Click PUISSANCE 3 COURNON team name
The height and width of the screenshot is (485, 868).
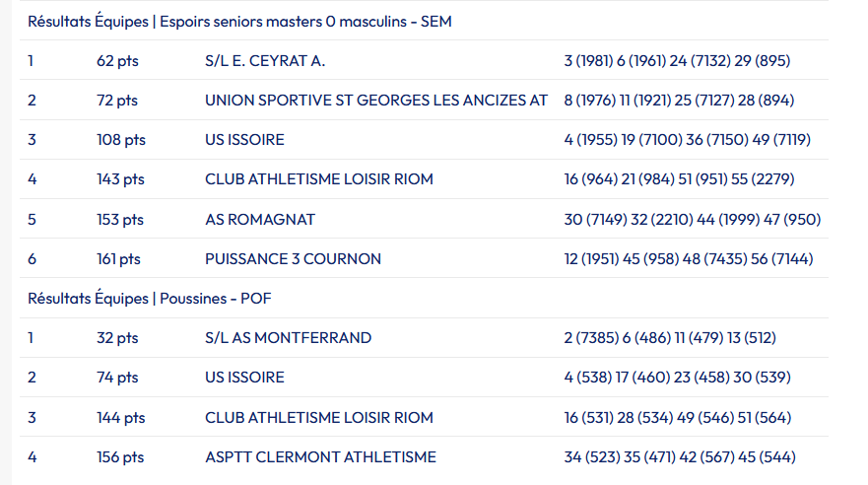293,259
